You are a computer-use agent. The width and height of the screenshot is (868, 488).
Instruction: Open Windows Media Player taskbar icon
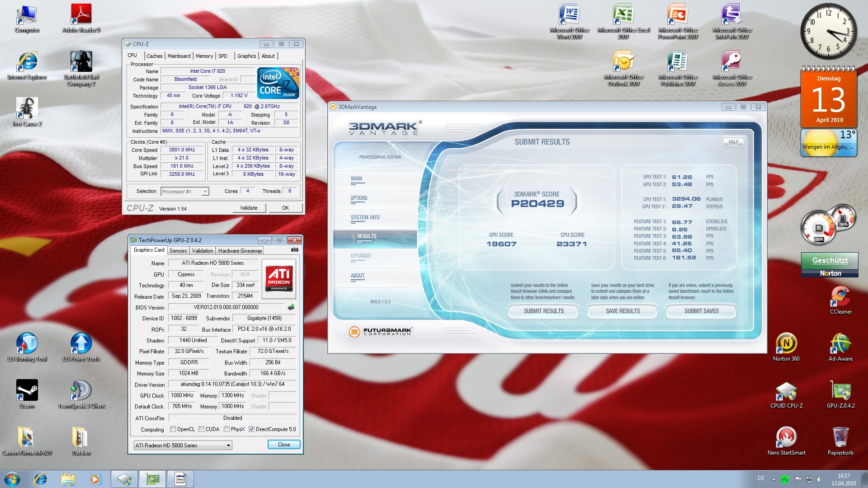pos(95,479)
